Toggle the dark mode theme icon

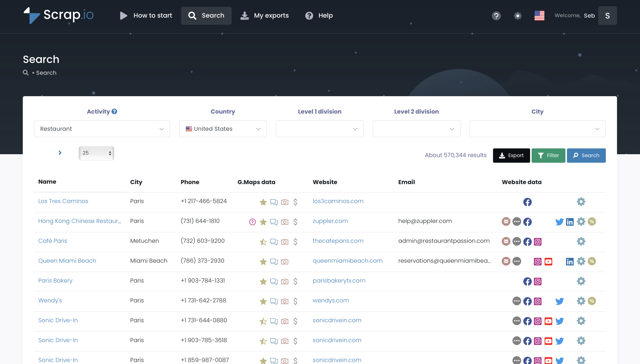(x=517, y=16)
